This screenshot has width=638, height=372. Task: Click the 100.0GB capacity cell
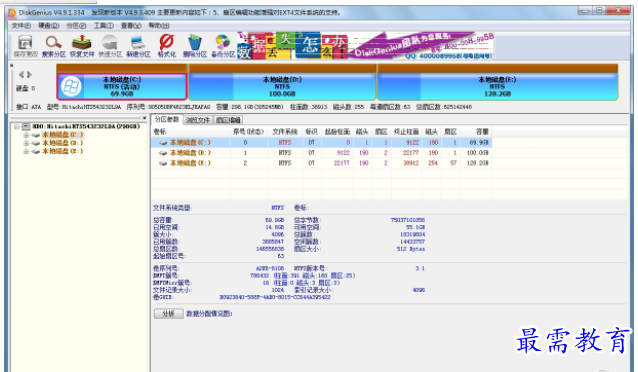[478, 153]
